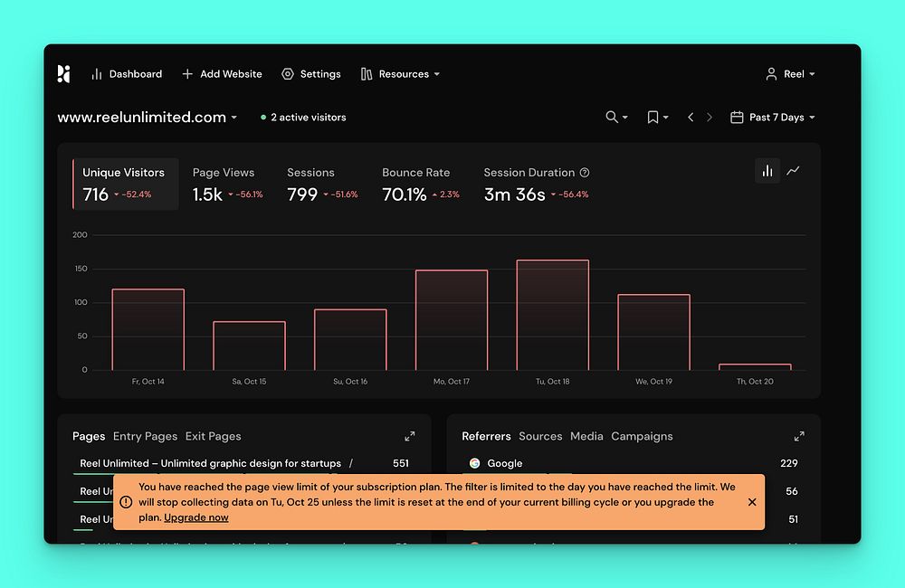Click the Pirsch logo icon
The image size is (905, 588).
click(64, 74)
